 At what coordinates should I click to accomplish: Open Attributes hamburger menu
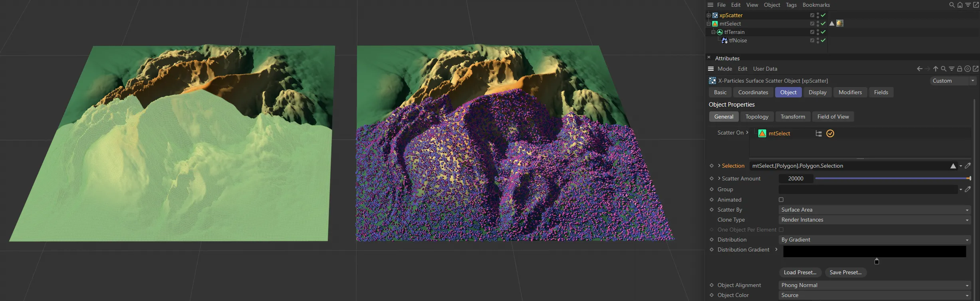711,69
